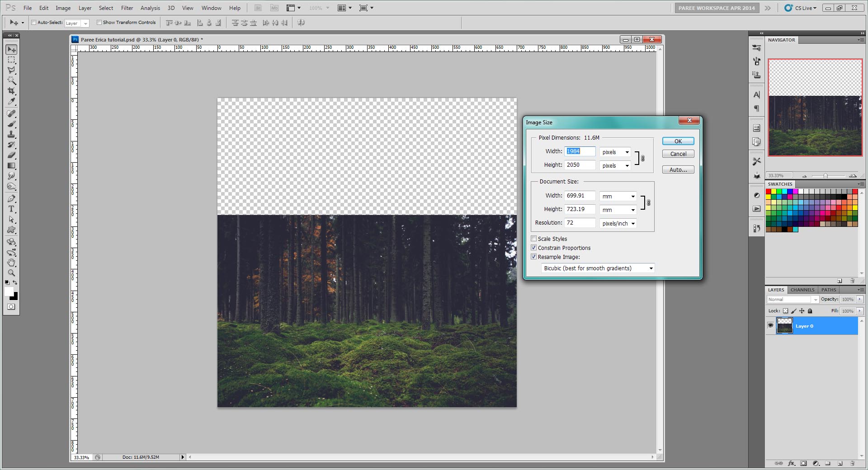868x470 pixels.
Task: Select the Crop tool
Action: (11, 91)
